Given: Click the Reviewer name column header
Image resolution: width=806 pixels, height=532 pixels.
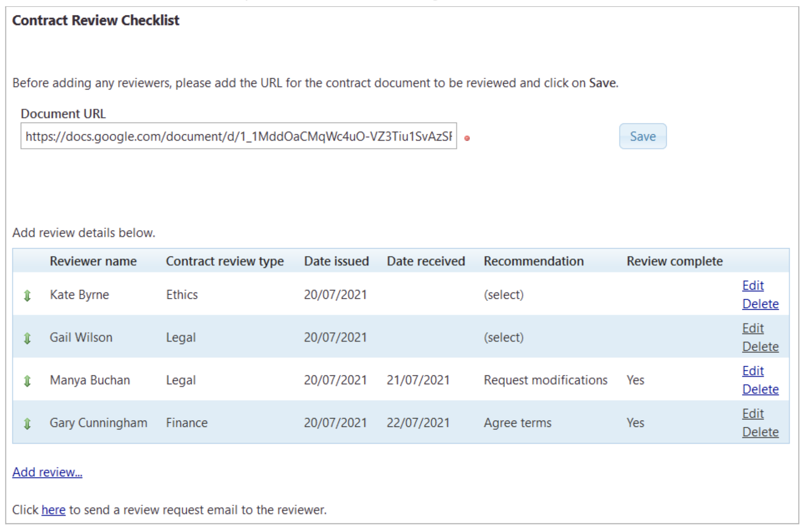Looking at the screenshot, I should click(93, 261).
